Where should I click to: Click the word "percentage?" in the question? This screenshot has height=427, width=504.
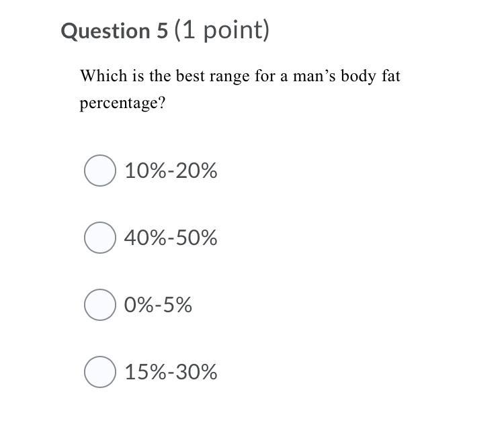point(122,103)
